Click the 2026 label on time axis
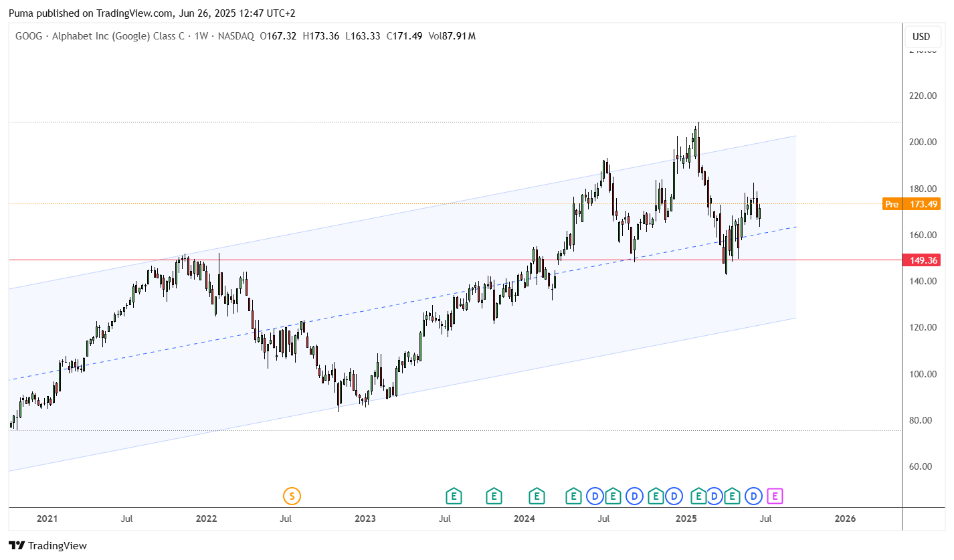The width and height of the screenshot is (954, 560). 845,519
